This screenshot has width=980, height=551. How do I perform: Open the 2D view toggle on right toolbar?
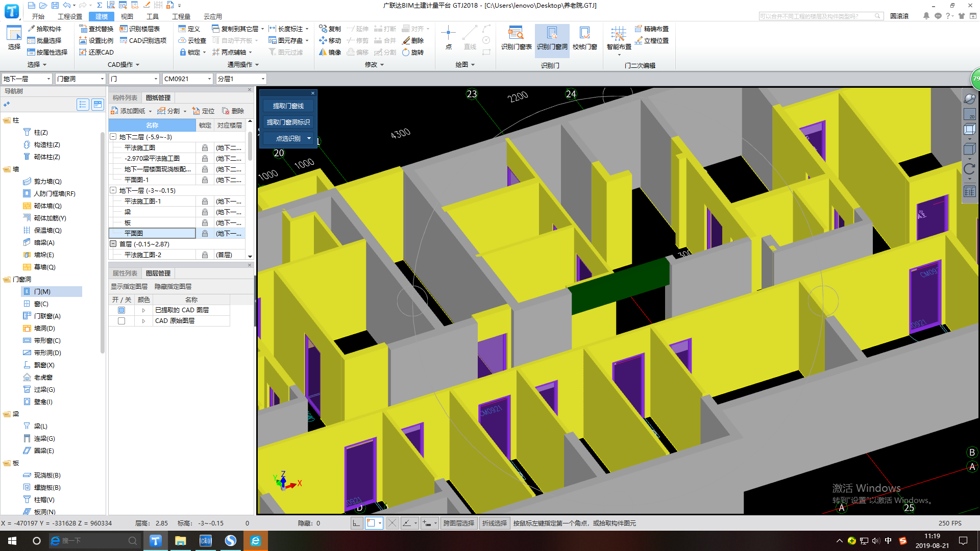[x=969, y=114]
